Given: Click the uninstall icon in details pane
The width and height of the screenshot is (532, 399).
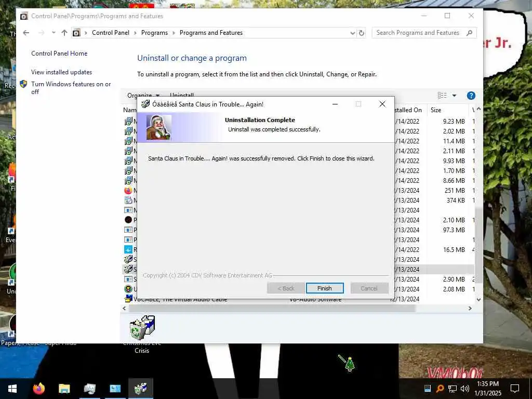Looking at the screenshot, I should (142, 327).
